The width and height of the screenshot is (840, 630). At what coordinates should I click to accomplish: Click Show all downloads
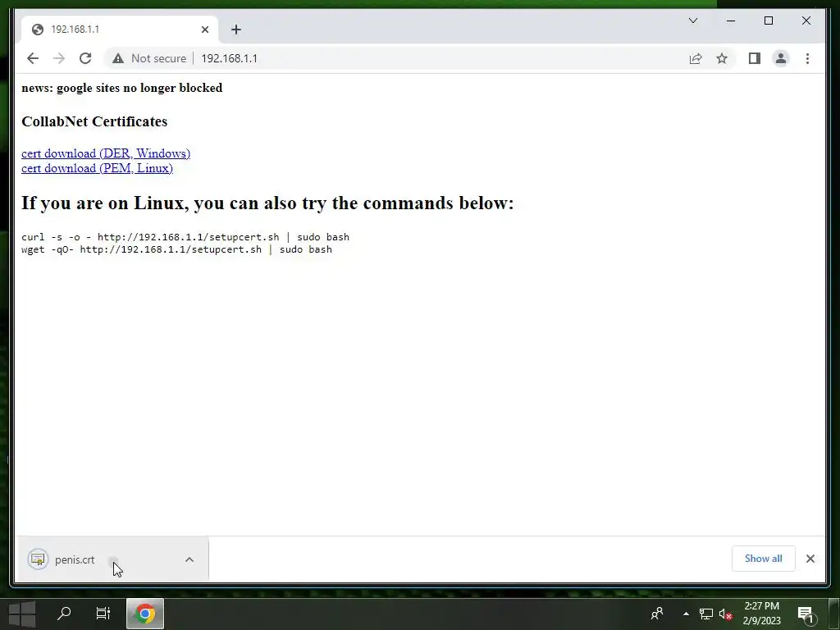(764, 559)
